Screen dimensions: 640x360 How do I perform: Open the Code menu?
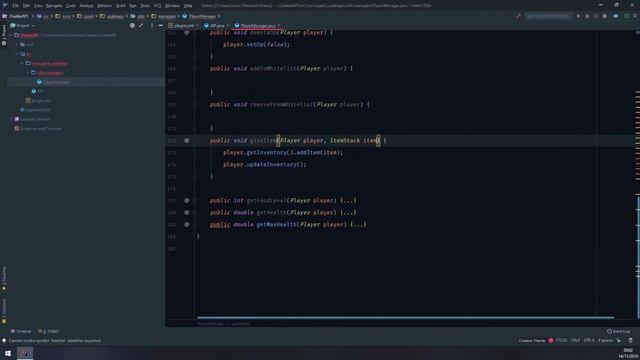71,6
